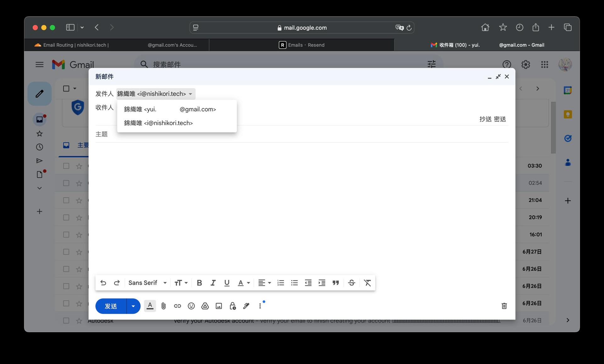Open the Google apps grid
The width and height of the screenshot is (604, 364).
point(545,64)
